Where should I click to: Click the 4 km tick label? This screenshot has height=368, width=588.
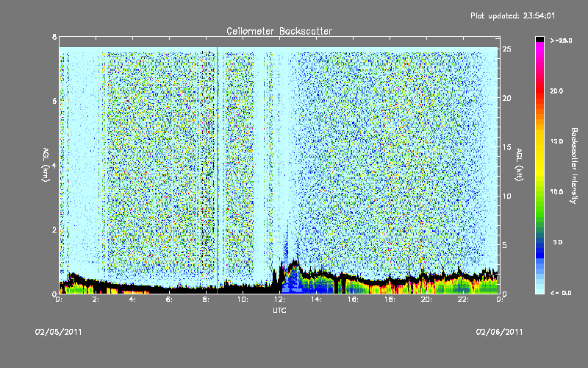coord(54,165)
